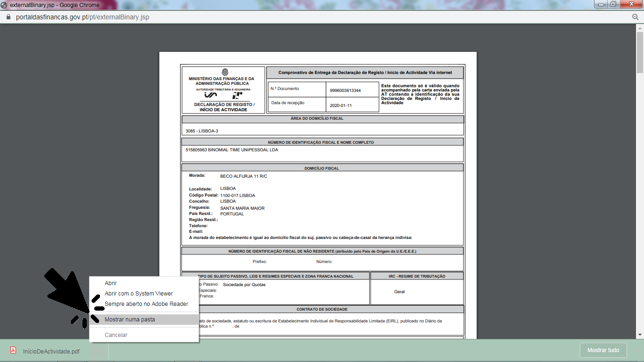Click the 'Mostrar tudo' downloads button
Viewport: 644px width, 362px height.
(x=603, y=350)
